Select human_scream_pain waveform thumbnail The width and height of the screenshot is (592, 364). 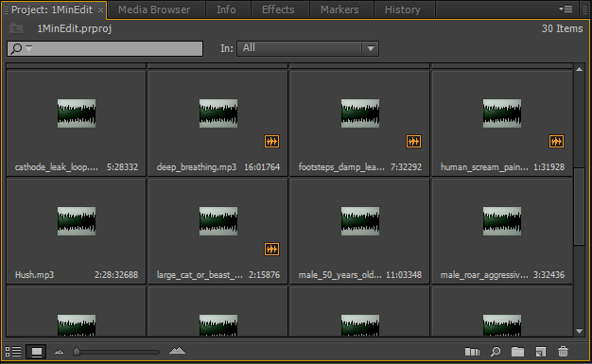tap(502, 113)
